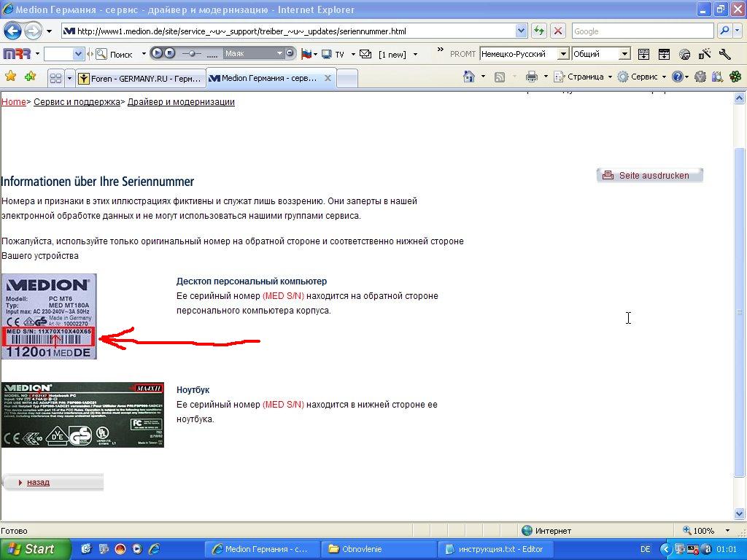Open the Help question mark icon
The width and height of the screenshot is (747, 560).
[x=678, y=77]
